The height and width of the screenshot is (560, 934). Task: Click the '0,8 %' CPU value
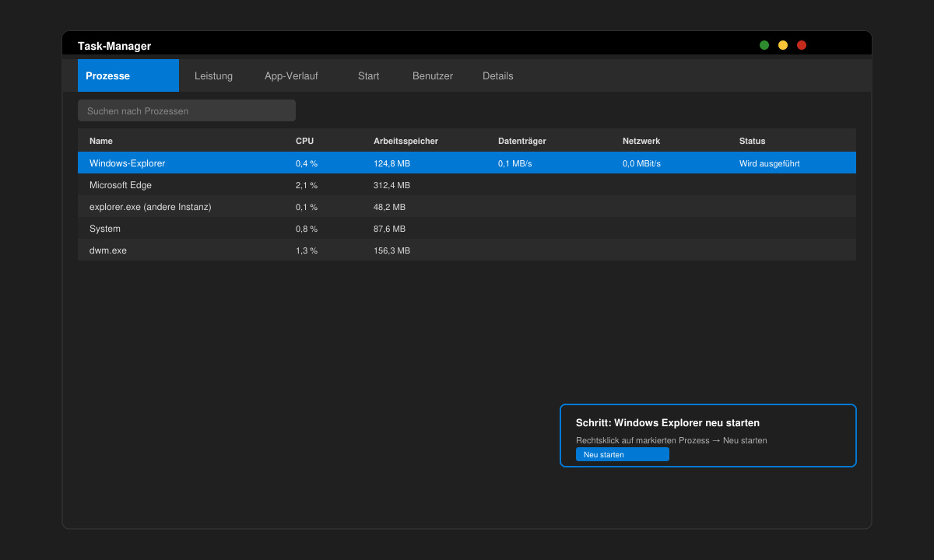[307, 229]
